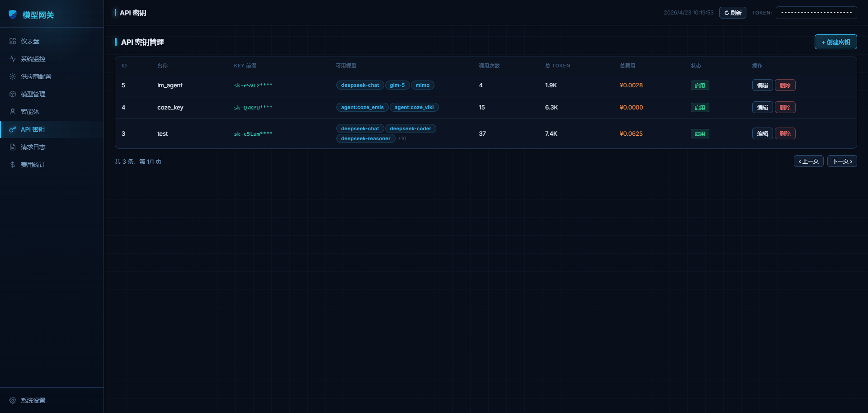Click the 系统监控 pulse icon
Screen dimensions: 868x413
click(x=13, y=59)
